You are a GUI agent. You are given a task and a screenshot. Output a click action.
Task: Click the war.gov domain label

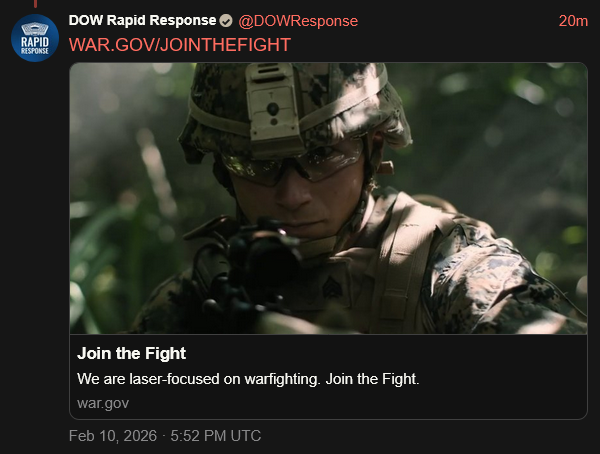(x=103, y=403)
